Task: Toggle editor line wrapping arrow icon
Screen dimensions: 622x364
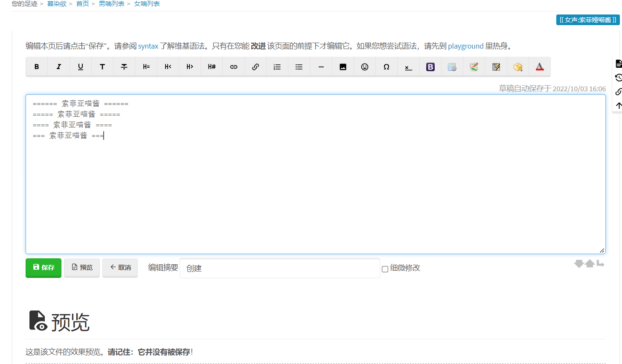Action: tap(600, 264)
